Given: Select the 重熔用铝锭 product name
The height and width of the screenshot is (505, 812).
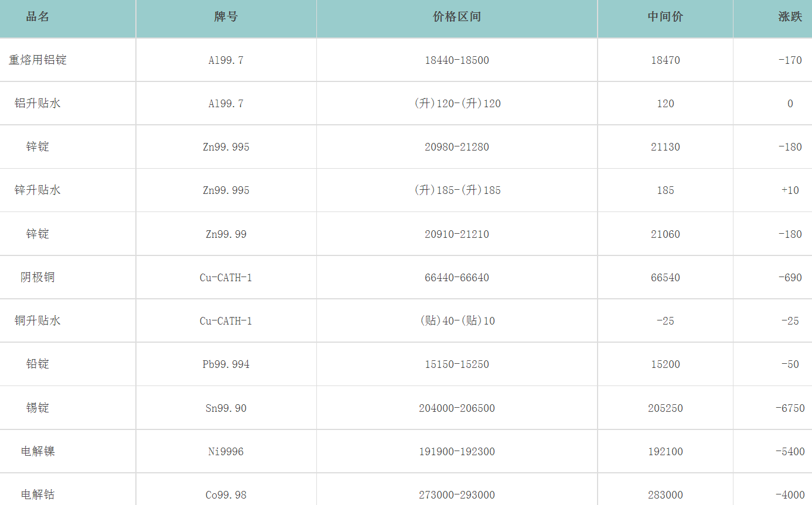Looking at the screenshot, I should (37, 60).
